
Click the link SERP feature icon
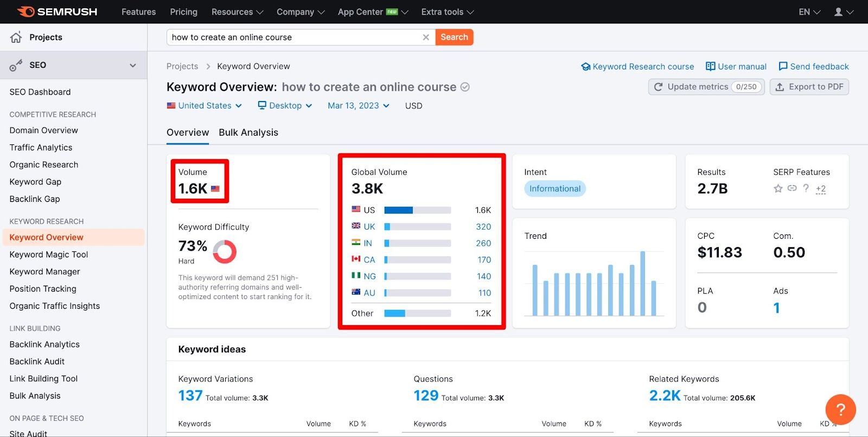pyautogui.click(x=792, y=188)
